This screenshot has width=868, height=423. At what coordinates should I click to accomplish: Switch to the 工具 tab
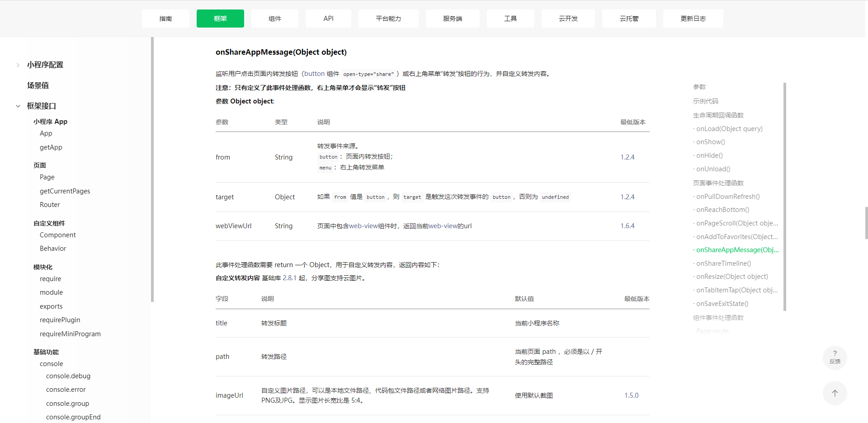click(x=510, y=19)
